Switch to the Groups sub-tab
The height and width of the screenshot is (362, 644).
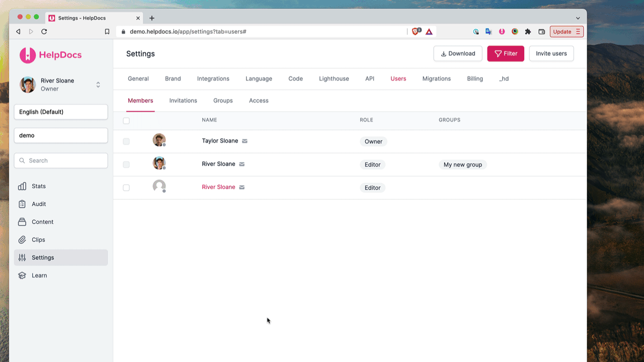[x=223, y=101]
